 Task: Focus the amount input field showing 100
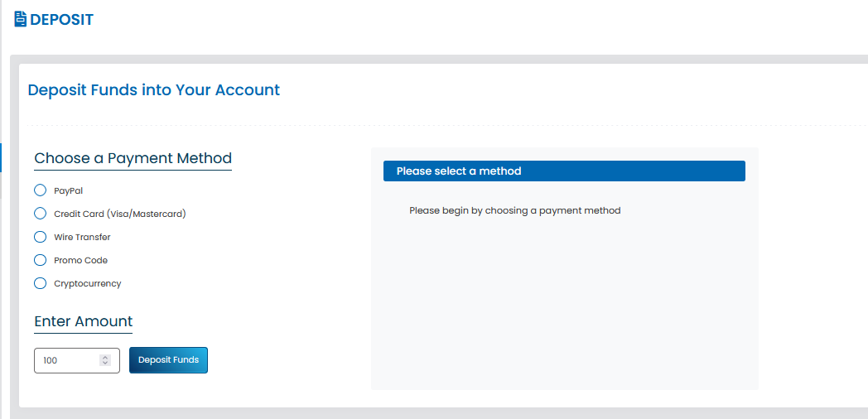tap(77, 360)
